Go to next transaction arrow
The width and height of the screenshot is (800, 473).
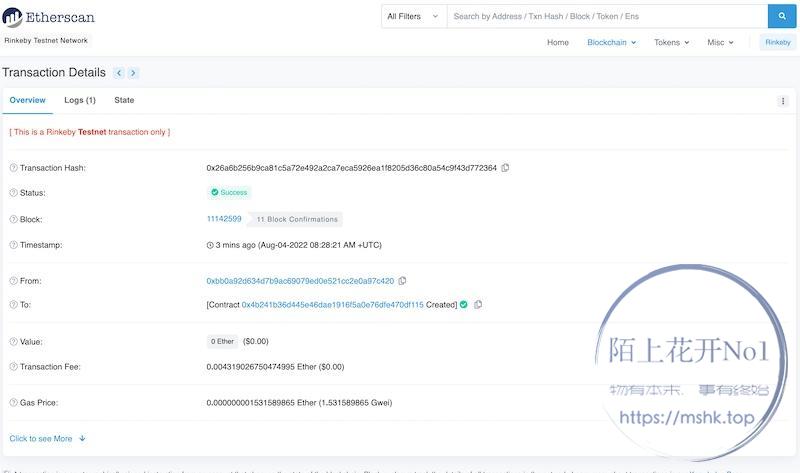click(x=133, y=73)
